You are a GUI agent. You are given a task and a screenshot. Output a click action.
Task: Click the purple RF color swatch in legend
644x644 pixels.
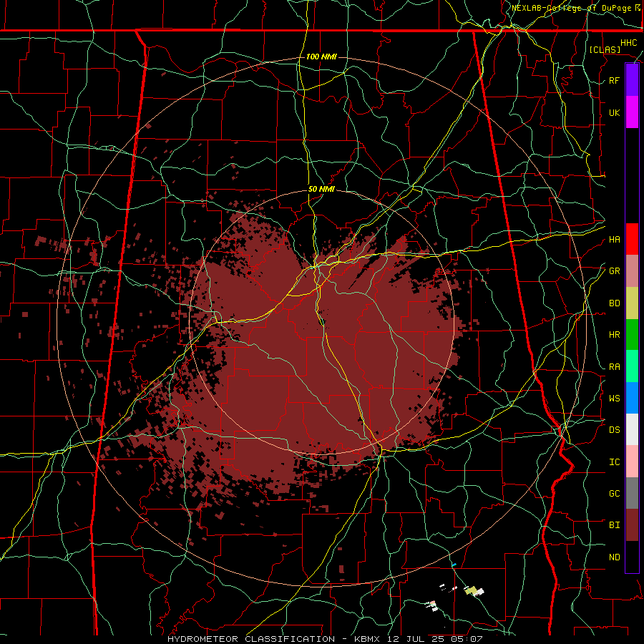point(632,80)
